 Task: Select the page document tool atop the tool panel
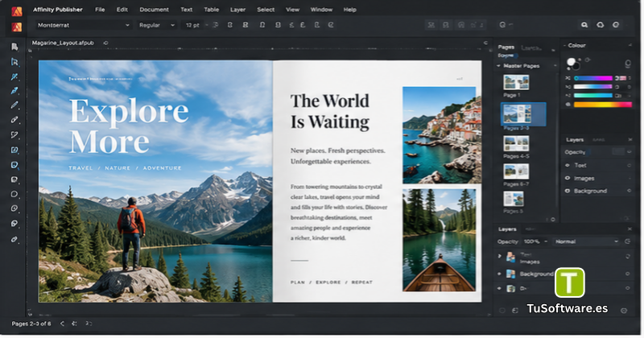14,47
